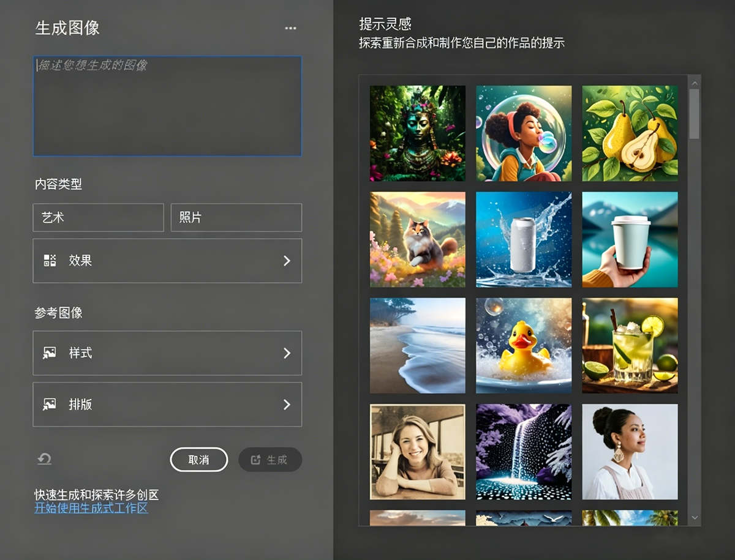The width and height of the screenshot is (735, 560).
Task: Pick the soda can splash thumbnail
Action: [x=524, y=239]
